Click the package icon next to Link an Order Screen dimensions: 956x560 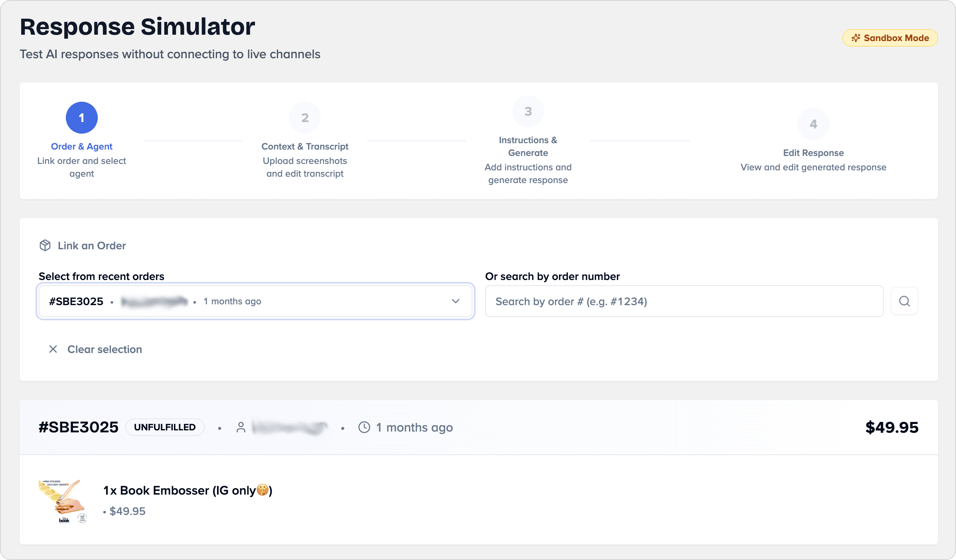(x=45, y=245)
